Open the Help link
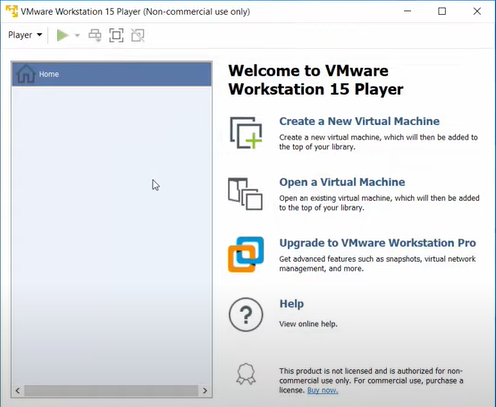 [291, 304]
